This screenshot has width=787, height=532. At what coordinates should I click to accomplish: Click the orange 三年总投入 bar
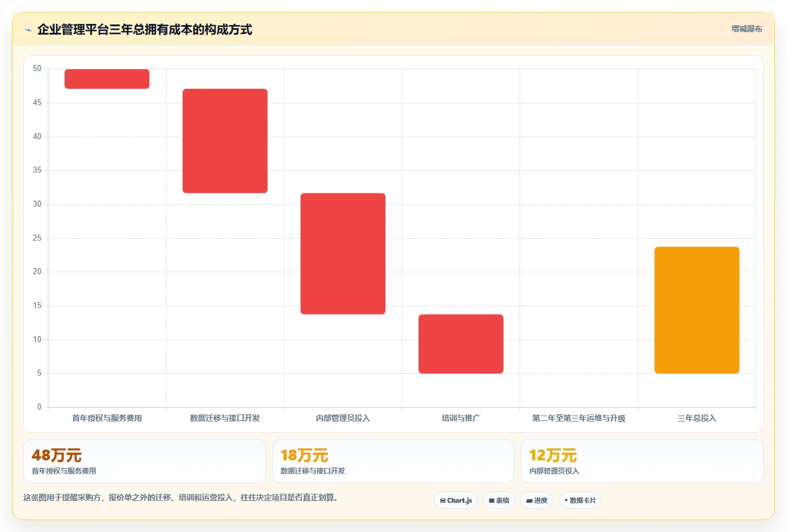point(697,310)
